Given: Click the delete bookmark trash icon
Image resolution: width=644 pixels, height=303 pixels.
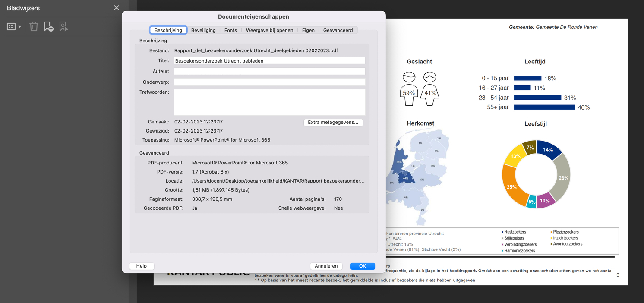Looking at the screenshot, I should [34, 27].
